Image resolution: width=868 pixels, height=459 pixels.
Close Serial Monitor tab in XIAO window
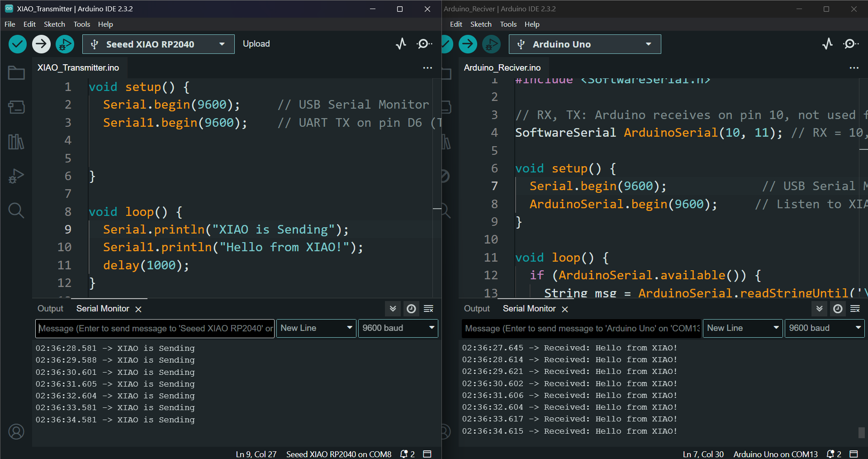point(138,309)
